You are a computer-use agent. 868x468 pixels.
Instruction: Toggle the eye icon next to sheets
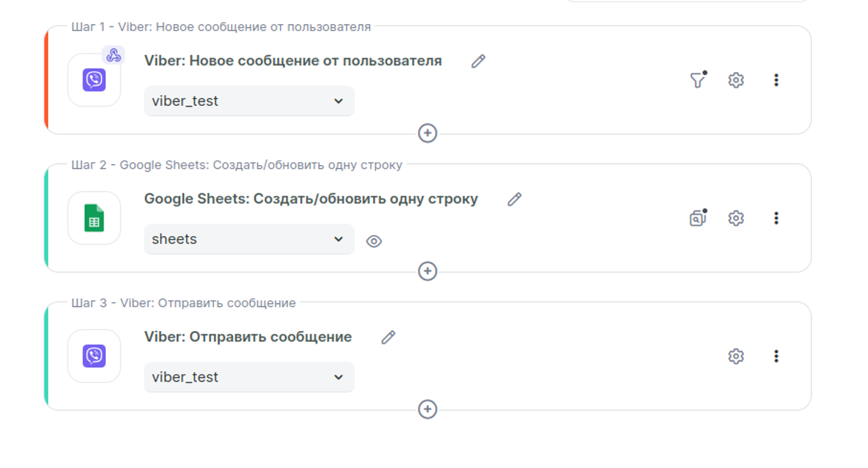click(x=374, y=241)
